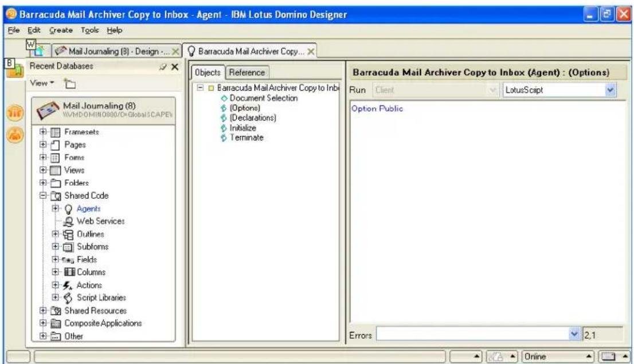The width and height of the screenshot is (634, 364).
Task: Expand the Other node
Action: tap(43, 336)
